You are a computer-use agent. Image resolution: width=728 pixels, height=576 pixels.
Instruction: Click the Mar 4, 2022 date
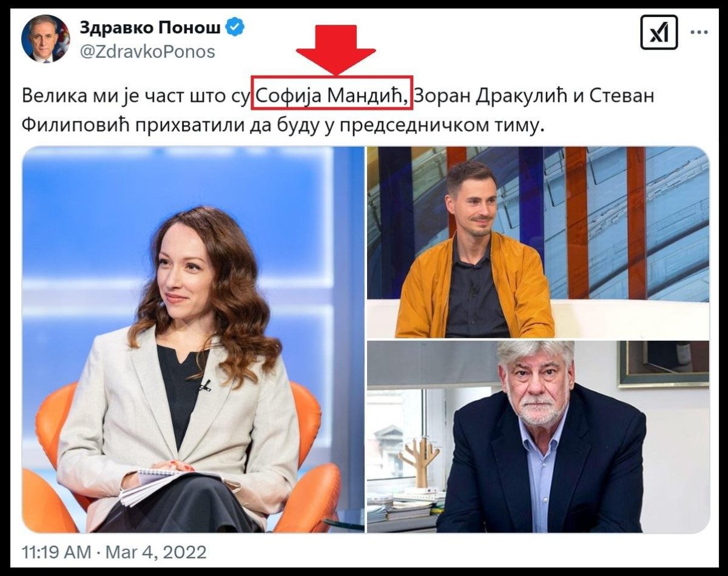coord(156,552)
